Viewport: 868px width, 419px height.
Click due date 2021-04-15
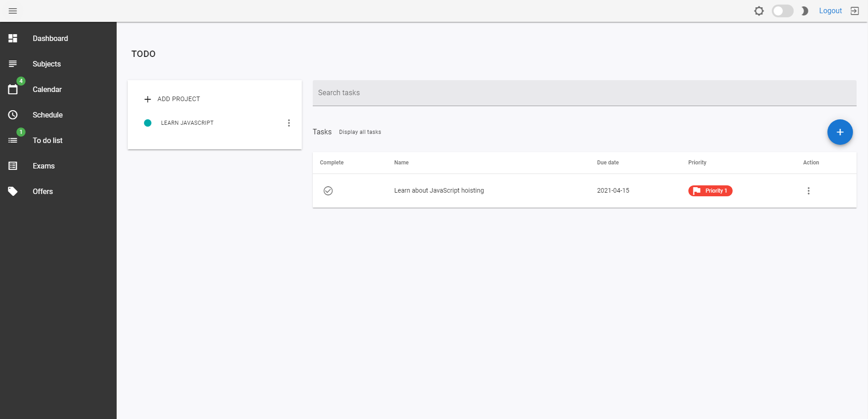point(613,191)
